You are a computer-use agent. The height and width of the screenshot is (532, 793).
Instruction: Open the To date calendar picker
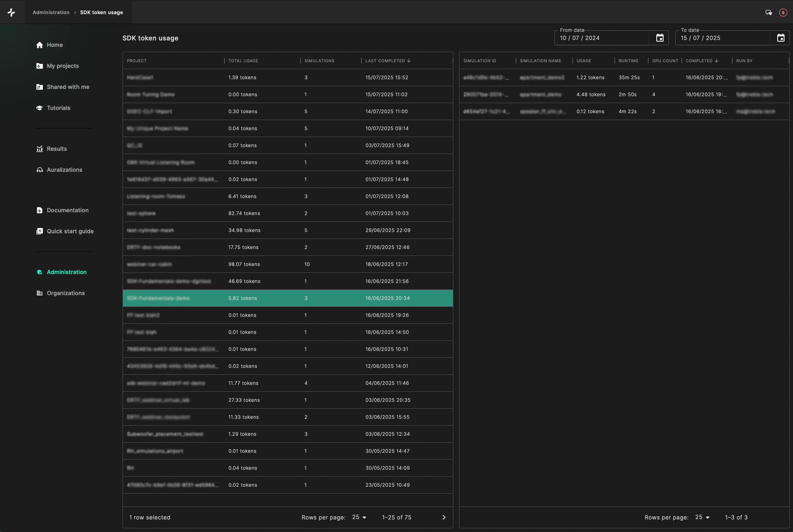click(780, 38)
